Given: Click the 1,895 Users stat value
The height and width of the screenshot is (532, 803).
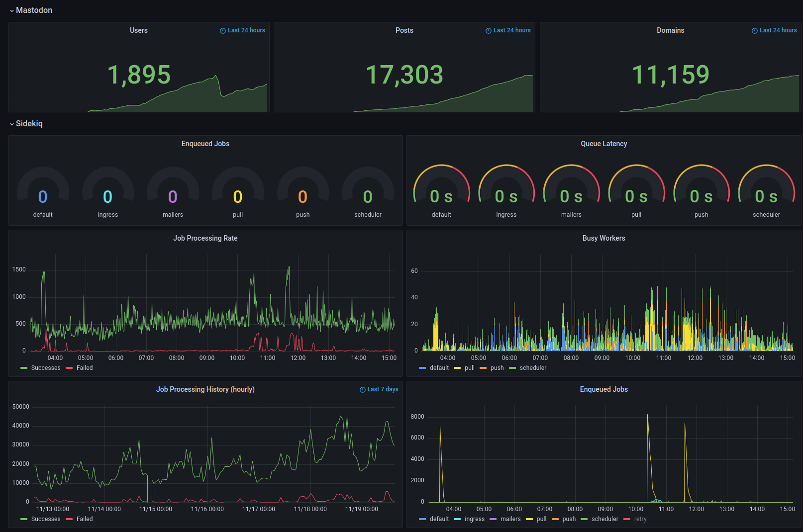Looking at the screenshot, I should [139, 75].
